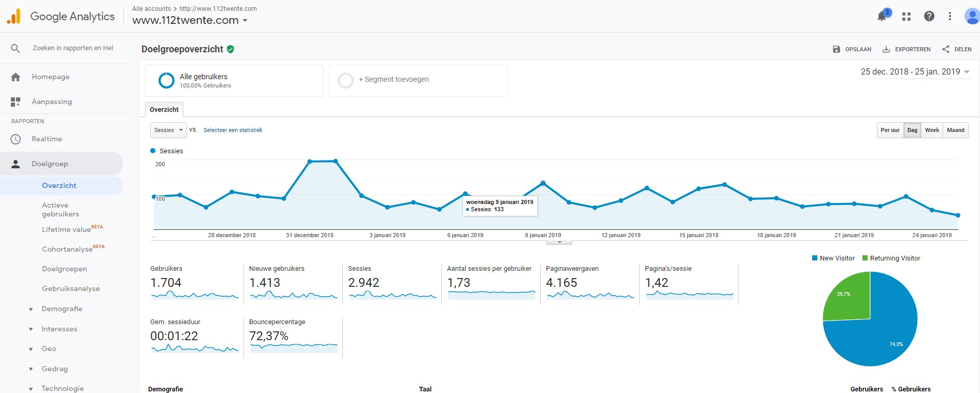Click the Aanpassing customization icon
The height and width of the screenshot is (393, 980).
coord(16,101)
